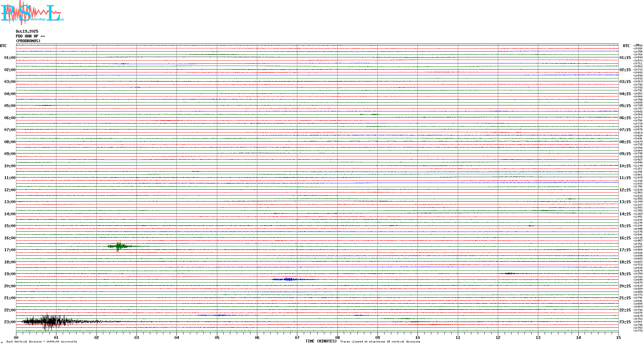Viewport: 644px width, 346px height.
Task: Click the UTC label at top left
Action: coord(3,46)
